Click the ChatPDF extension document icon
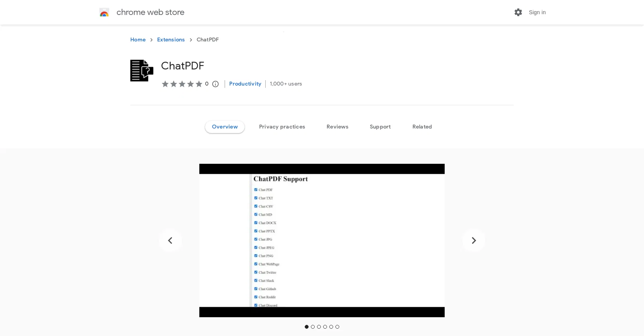This screenshot has width=644, height=336. [142, 71]
